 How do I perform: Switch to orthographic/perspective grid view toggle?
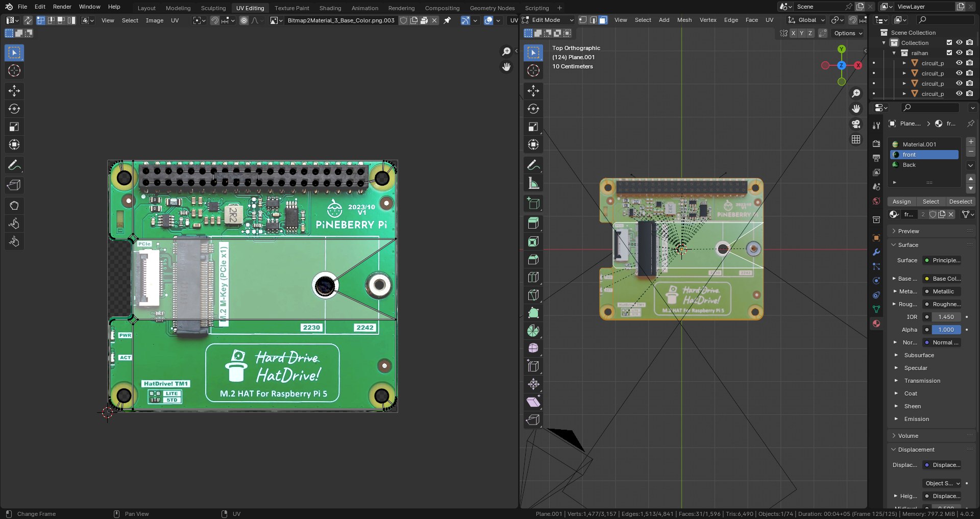[856, 139]
